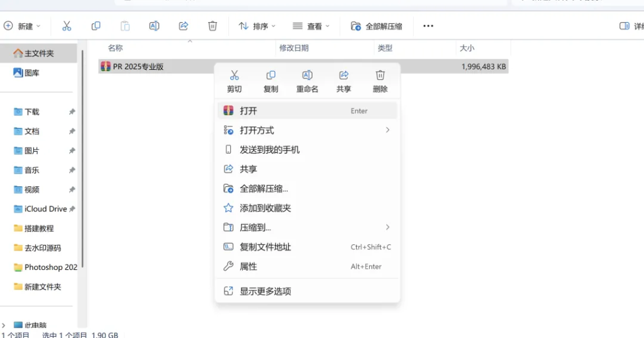The width and height of the screenshot is (644, 338).
Task: Open 搭建教程 folder in sidebar
Action: tap(34, 228)
